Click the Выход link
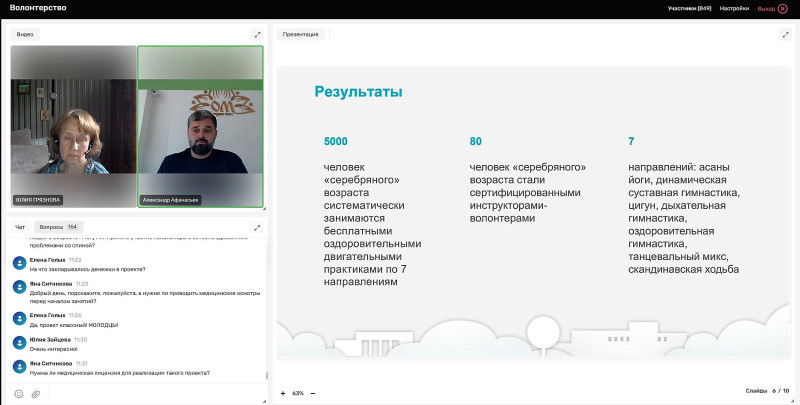The width and height of the screenshot is (800, 405). pos(766,9)
